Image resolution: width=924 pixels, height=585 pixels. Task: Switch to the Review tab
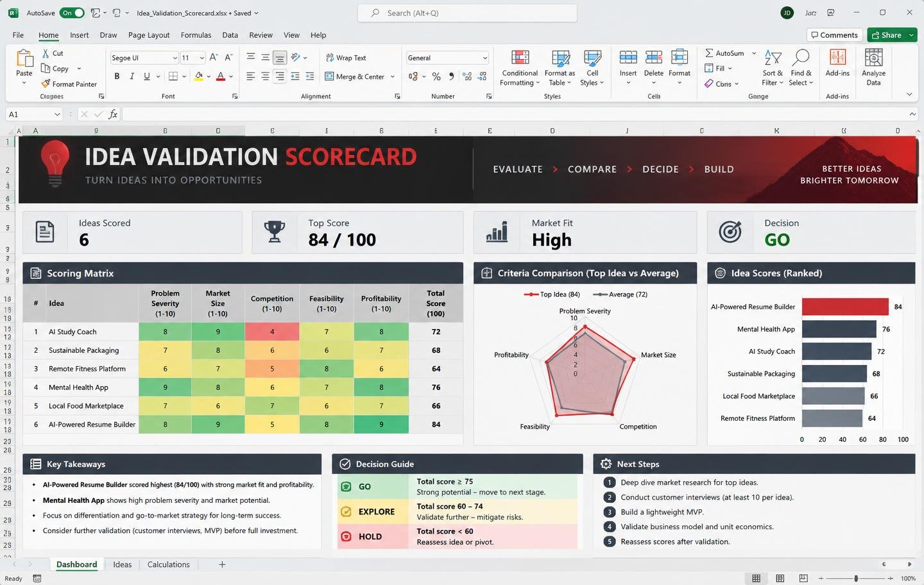261,35
